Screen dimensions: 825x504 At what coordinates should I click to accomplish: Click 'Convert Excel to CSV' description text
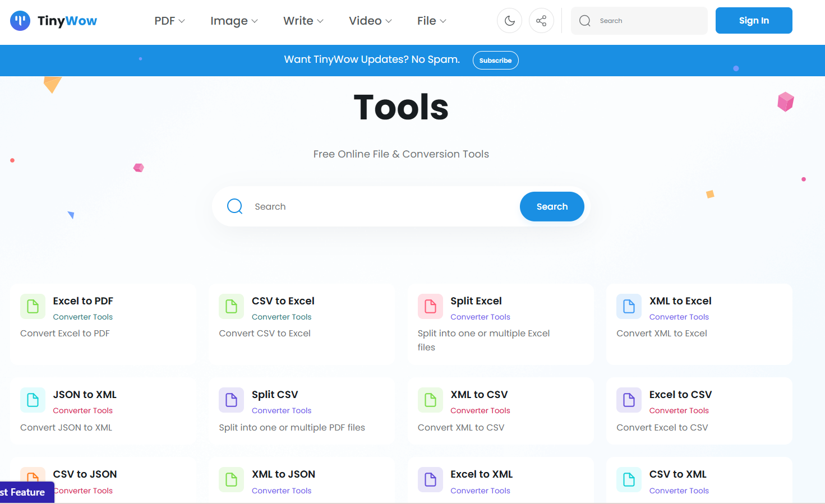click(x=662, y=428)
